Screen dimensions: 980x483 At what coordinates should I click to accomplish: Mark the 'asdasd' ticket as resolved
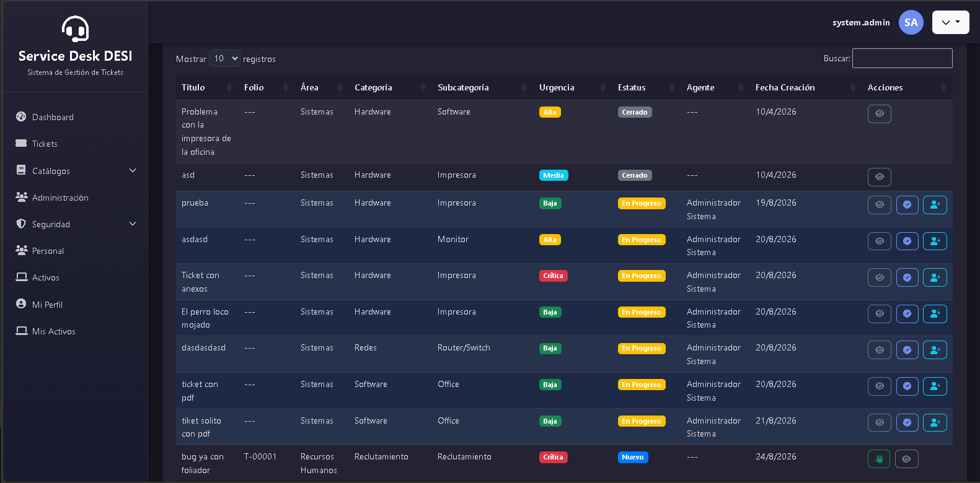(907, 241)
